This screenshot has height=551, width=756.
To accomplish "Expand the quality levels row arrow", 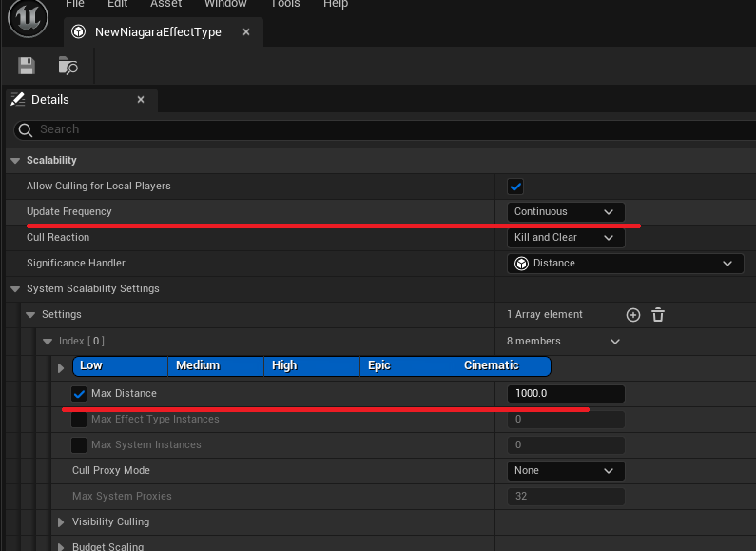I will point(61,368).
